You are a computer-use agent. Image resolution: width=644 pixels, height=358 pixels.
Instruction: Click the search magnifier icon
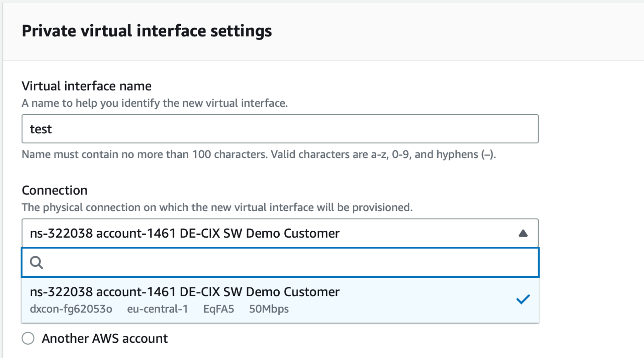point(36,262)
